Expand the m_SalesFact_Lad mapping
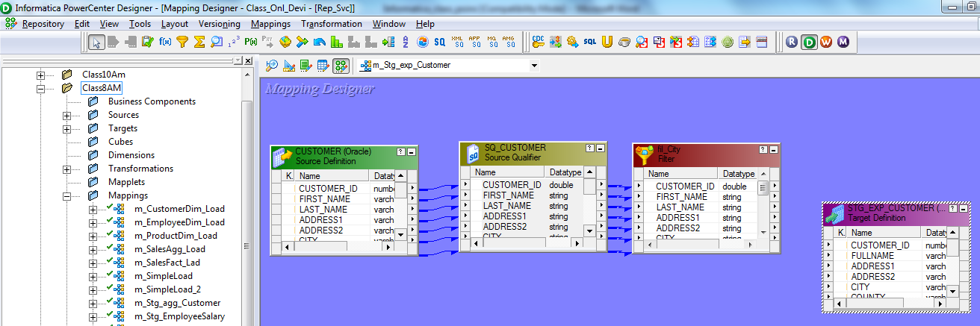 [93, 263]
